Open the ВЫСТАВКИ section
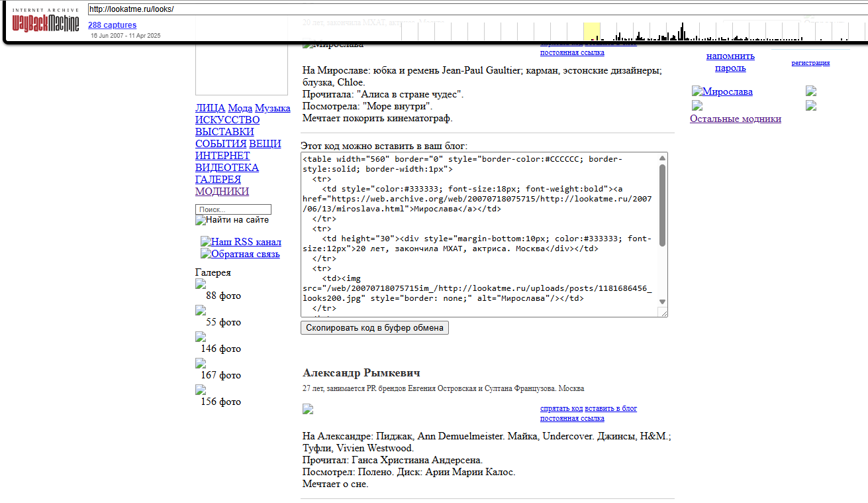This screenshot has width=868, height=503. pos(224,132)
